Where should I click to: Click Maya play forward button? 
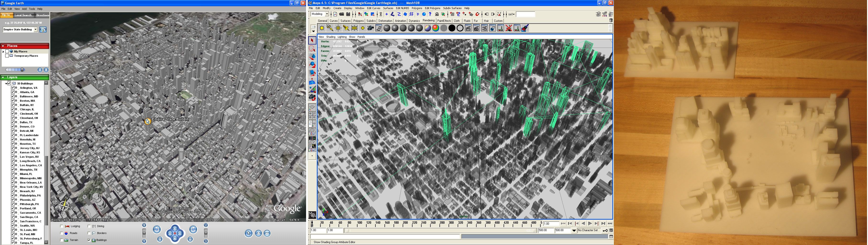[x=590, y=223]
